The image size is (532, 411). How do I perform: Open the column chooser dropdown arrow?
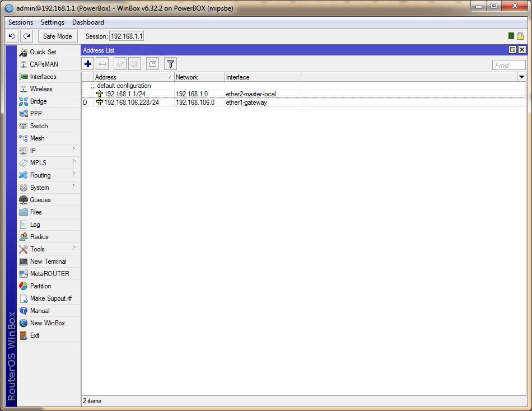tap(521, 77)
